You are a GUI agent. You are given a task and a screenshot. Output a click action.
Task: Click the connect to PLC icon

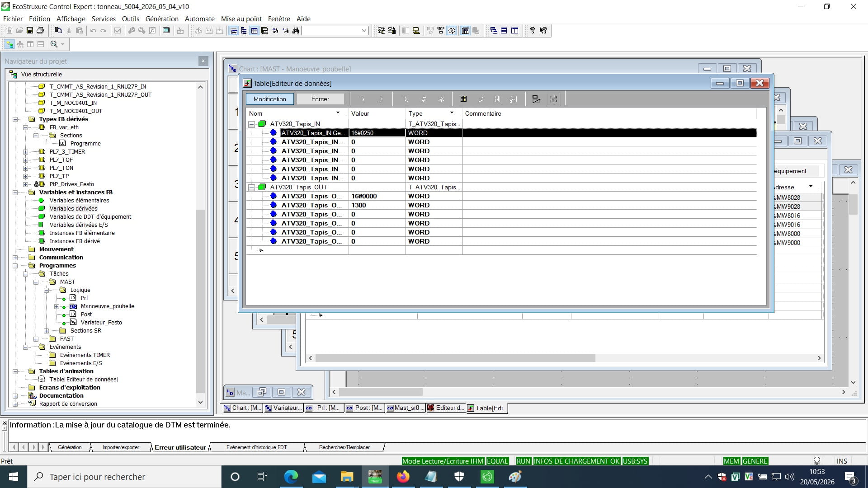coord(382,31)
